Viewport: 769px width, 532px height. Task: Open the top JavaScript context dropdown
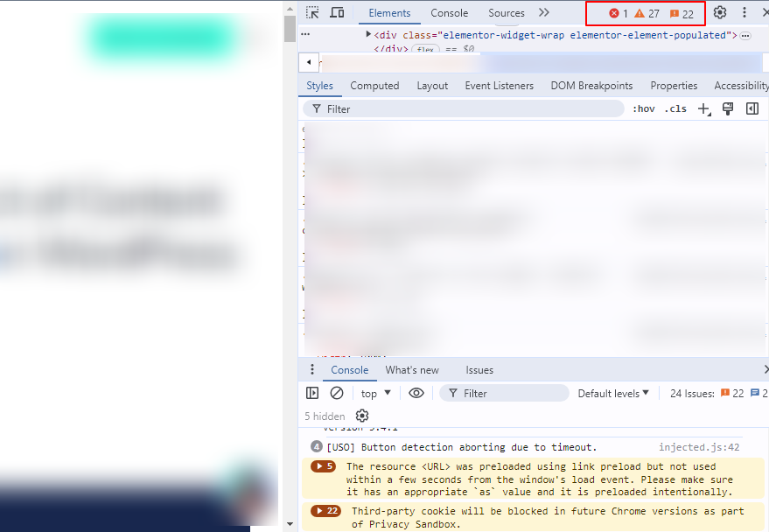click(376, 394)
